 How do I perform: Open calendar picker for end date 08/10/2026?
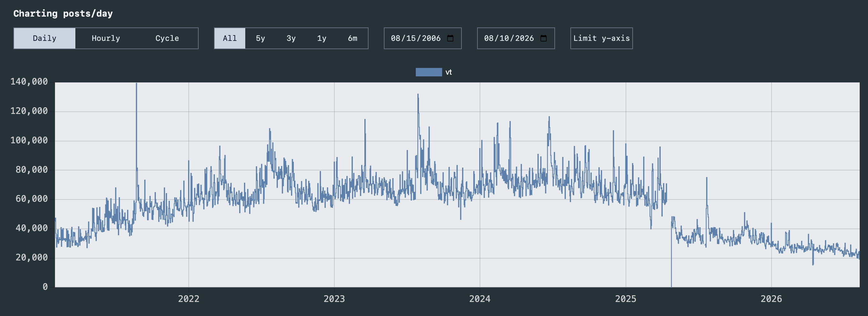[544, 38]
